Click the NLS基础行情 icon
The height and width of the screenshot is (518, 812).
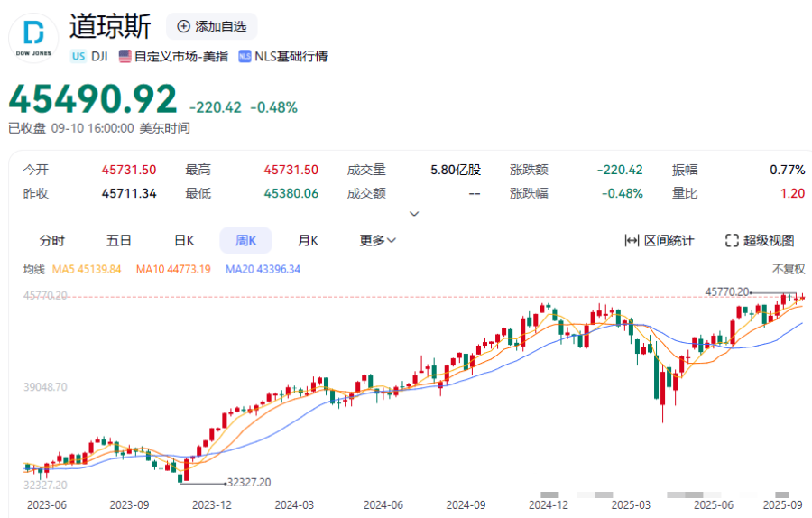tap(245, 56)
